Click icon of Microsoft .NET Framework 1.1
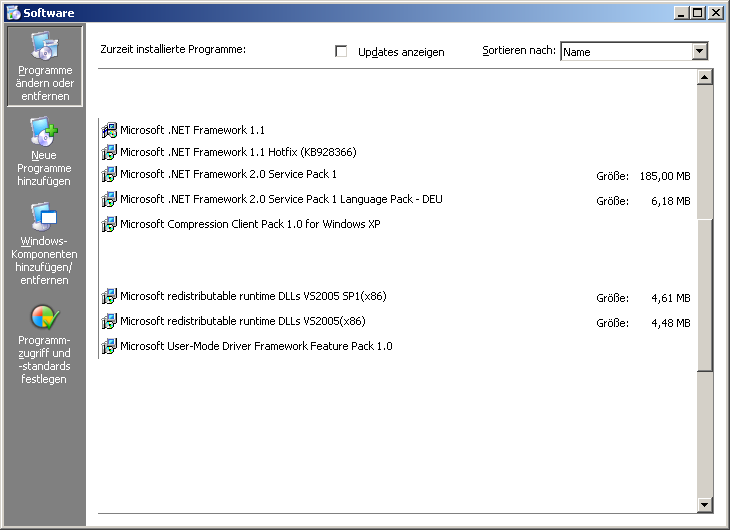 (109, 130)
